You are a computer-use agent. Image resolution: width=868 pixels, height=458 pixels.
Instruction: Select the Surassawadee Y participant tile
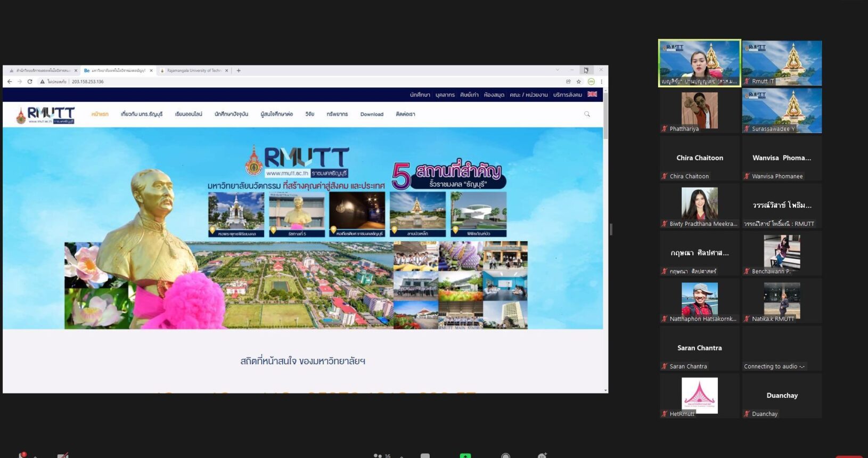[782, 111]
